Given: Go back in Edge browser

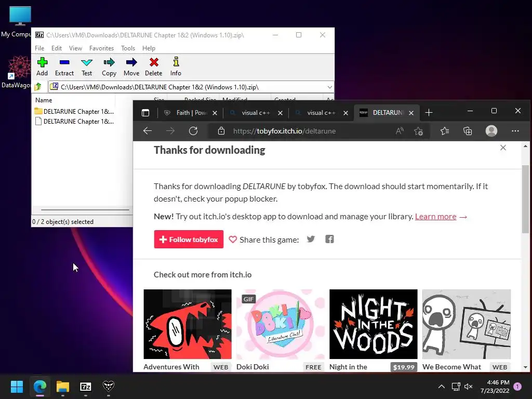Looking at the screenshot, I should (x=147, y=131).
